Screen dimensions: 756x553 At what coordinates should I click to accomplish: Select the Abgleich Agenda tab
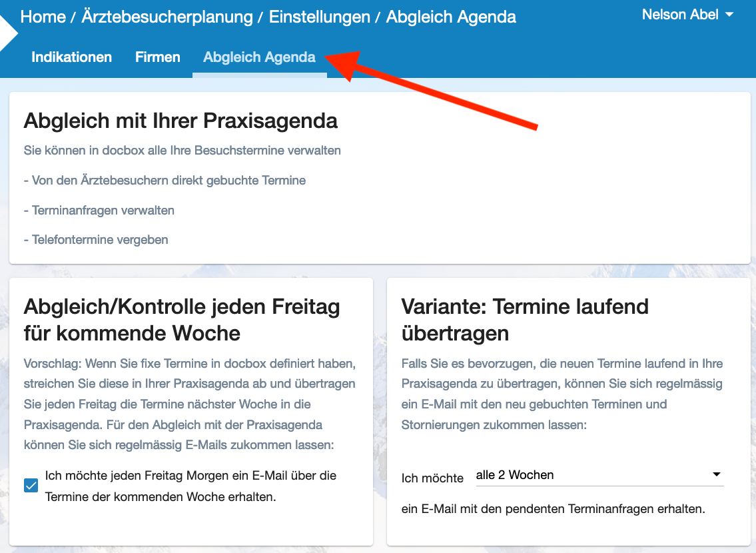pyautogui.click(x=259, y=57)
